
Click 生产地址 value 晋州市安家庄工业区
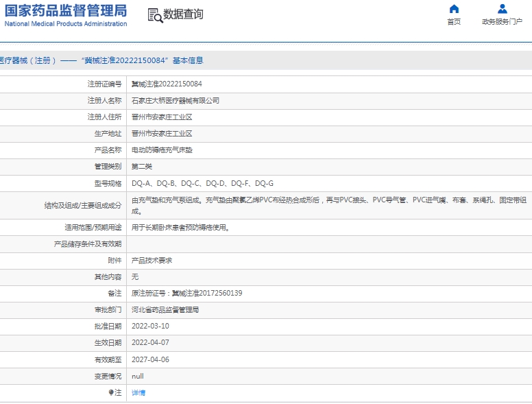point(162,134)
